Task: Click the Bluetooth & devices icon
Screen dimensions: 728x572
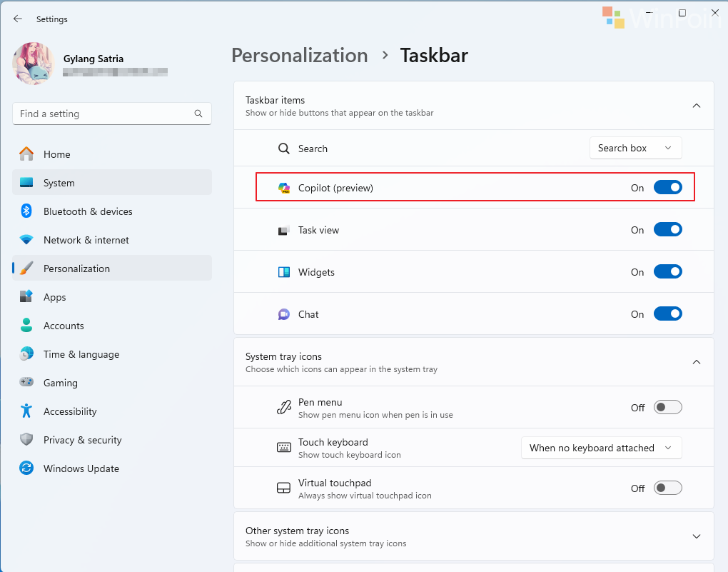Action: 26,211
